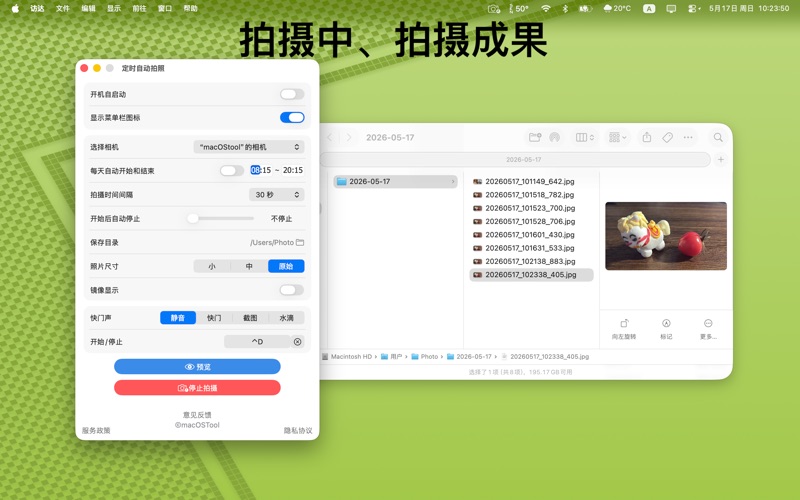The width and height of the screenshot is (800, 500).
Task: Select 原始 photo size
Action: 286,266
